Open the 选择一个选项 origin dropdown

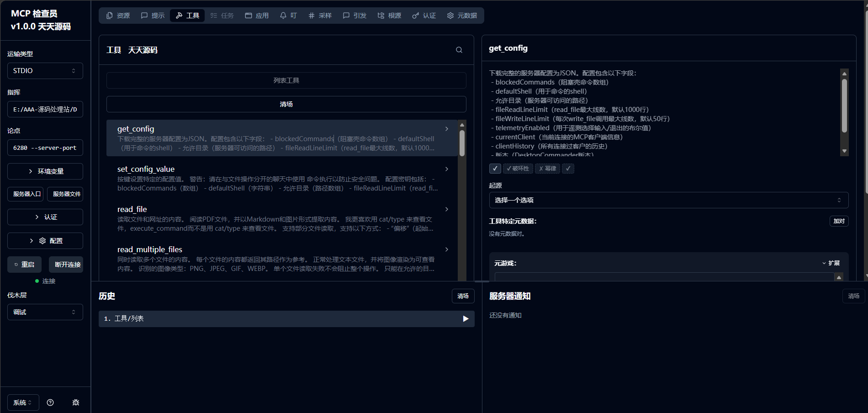[669, 200]
